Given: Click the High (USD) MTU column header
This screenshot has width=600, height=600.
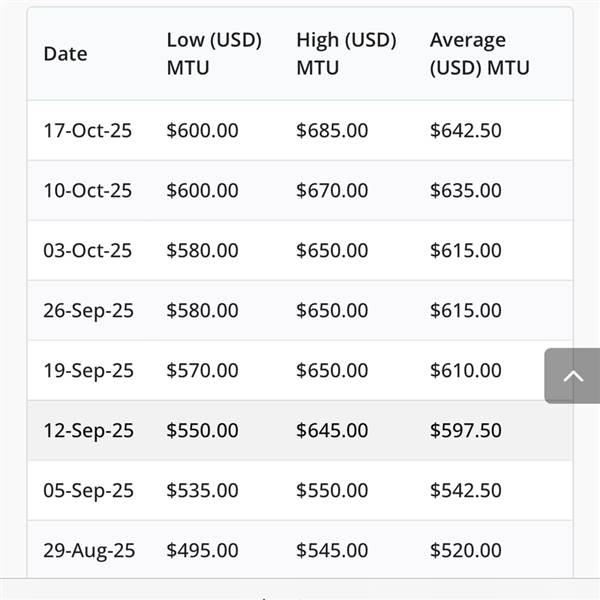Looking at the screenshot, I should pyautogui.click(x=346, y=54).
